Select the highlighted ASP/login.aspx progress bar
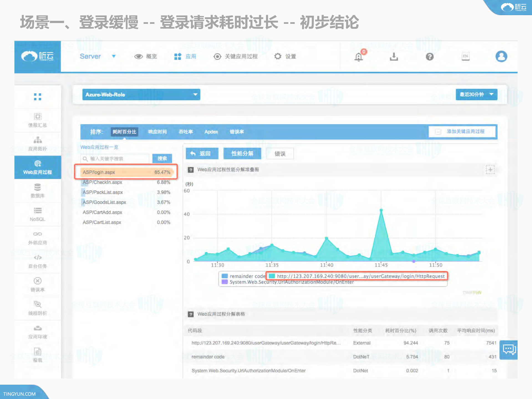 pos(126,172)
